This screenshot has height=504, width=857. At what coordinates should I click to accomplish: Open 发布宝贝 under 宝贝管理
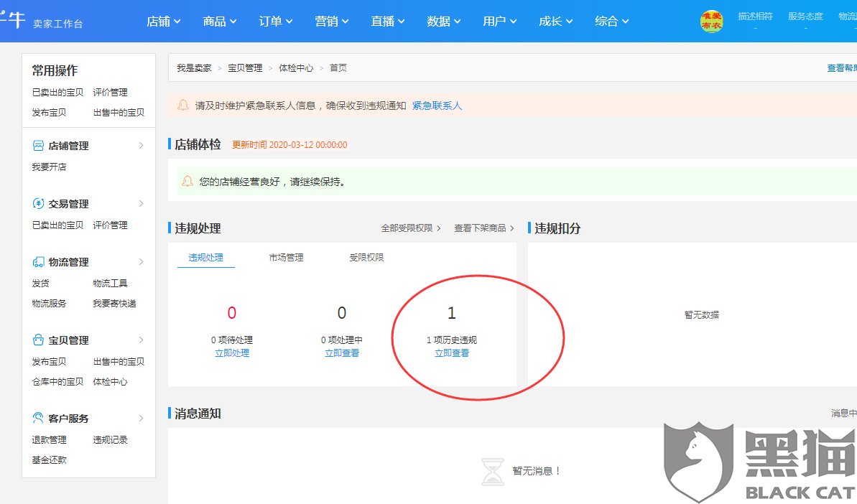click(x=49, y=361)
